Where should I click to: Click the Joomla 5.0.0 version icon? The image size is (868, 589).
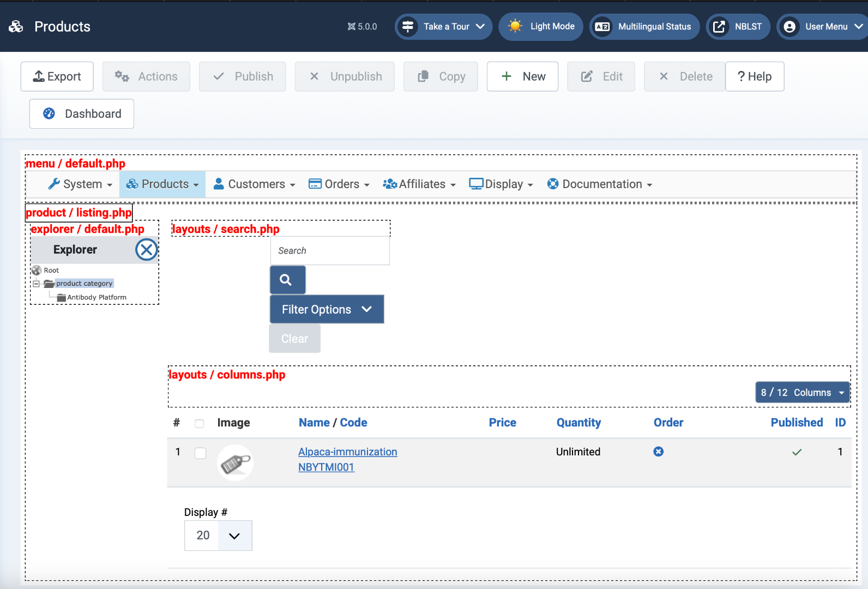(352, 26)
